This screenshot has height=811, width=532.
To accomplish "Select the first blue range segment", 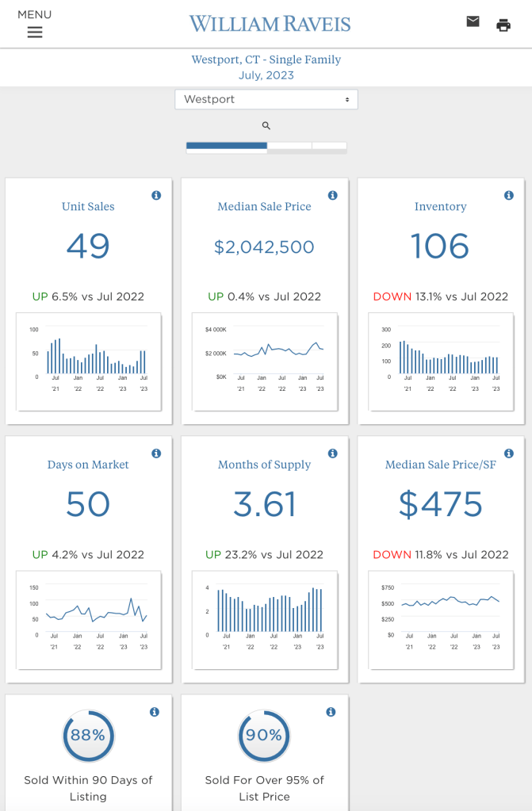I will (x=227, y=146).
